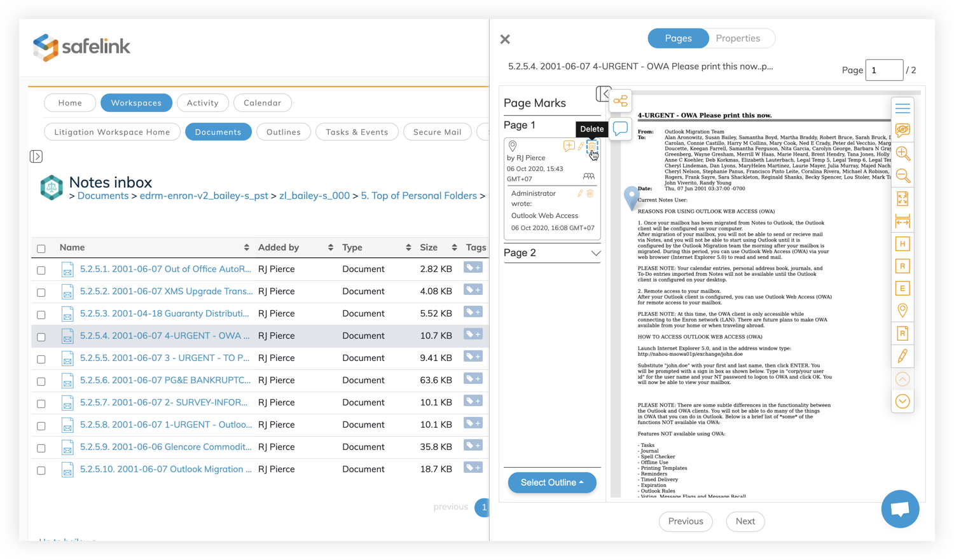The height and width of the screenshot is (560, 954).
Task: Add tag to 5.2.5.4 4-URGENT OWA document
Action: click(x=473, y=334)
